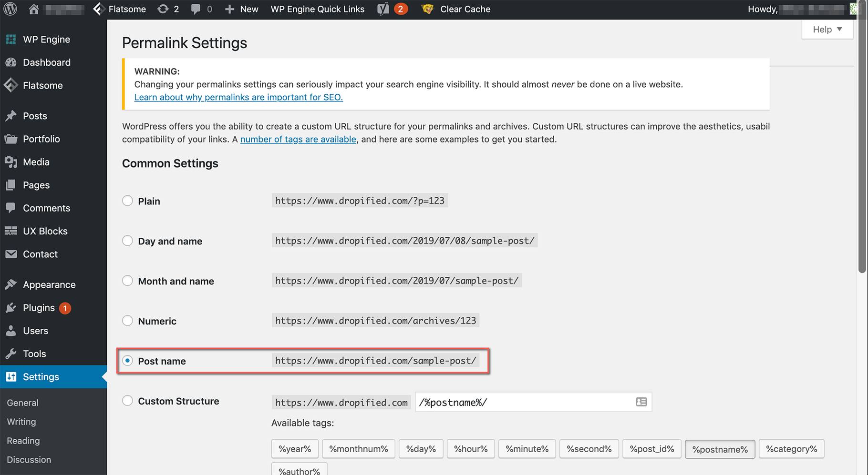Insert the %minute% tag

tap(527, 449)
